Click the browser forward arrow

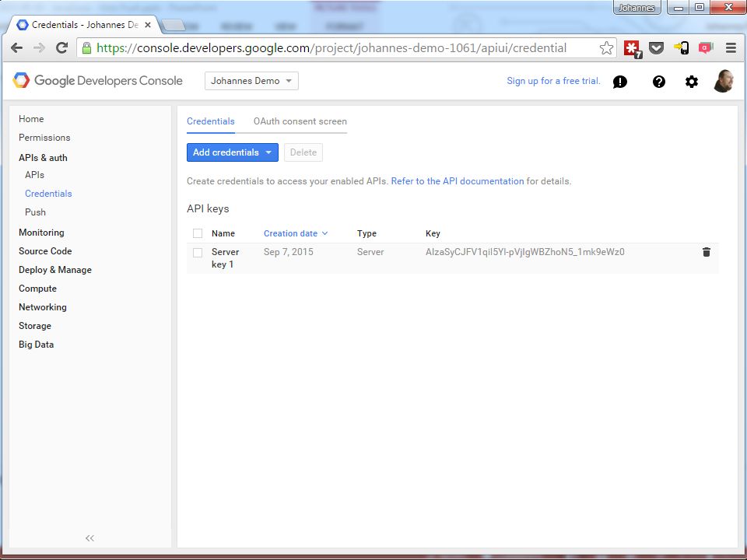click(x=39, y=47)
